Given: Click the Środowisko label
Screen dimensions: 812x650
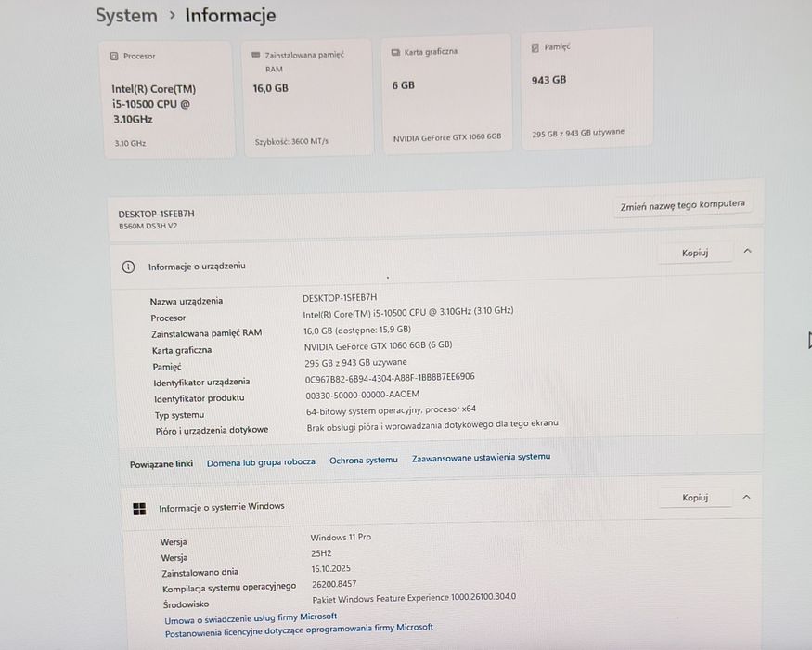Looking at the screenshot, I should coord(186,604).
